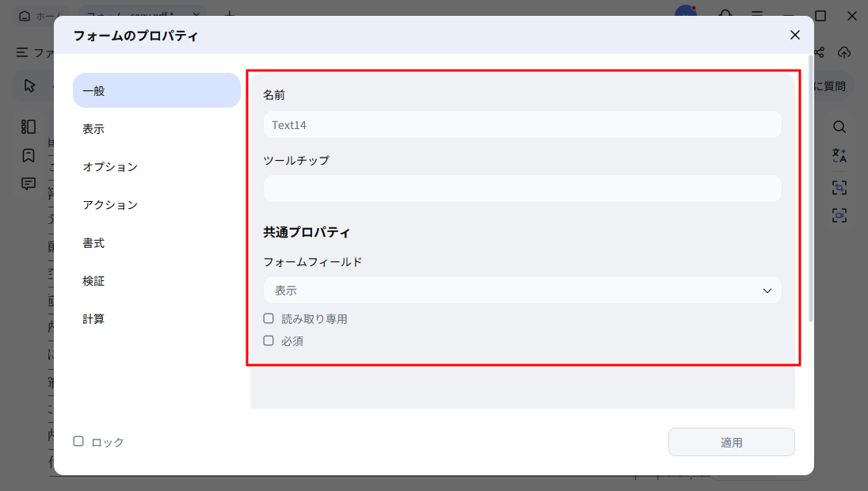Image resolution: width=868 pixels, height=491 pixels.
Task: Click the 適用 button
Action: pos(731,441)
